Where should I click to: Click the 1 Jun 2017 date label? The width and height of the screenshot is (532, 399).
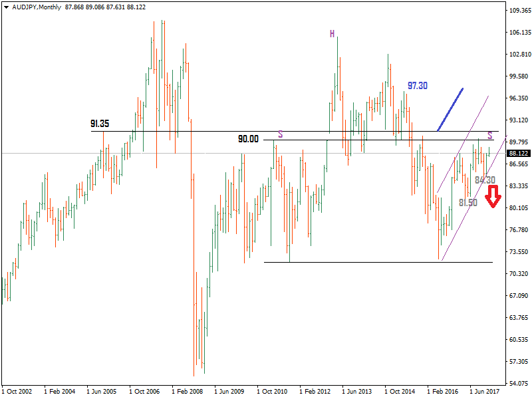(x=484, y=391)
